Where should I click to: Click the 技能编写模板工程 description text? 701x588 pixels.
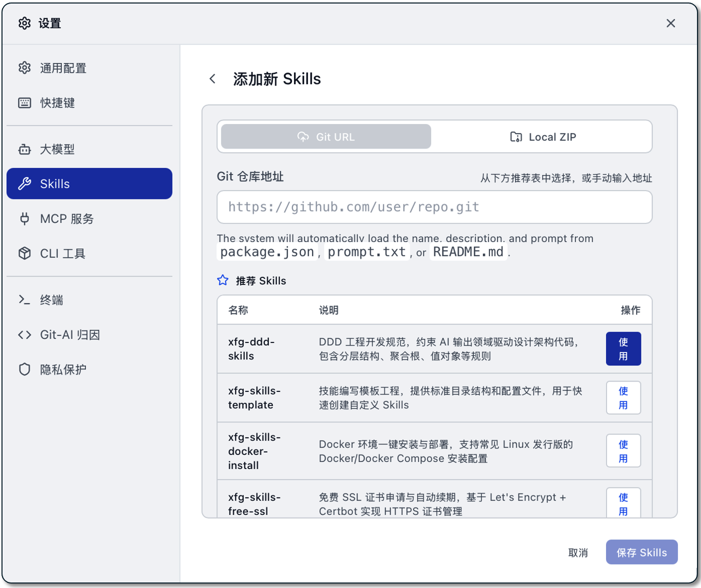(450, 398)
